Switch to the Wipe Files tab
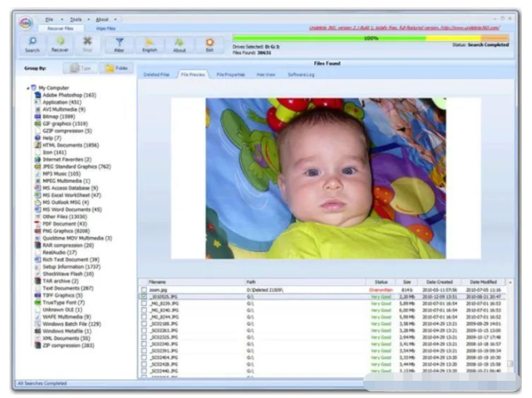This screenshot has height=398, width=532. click(x=105, y=27)
